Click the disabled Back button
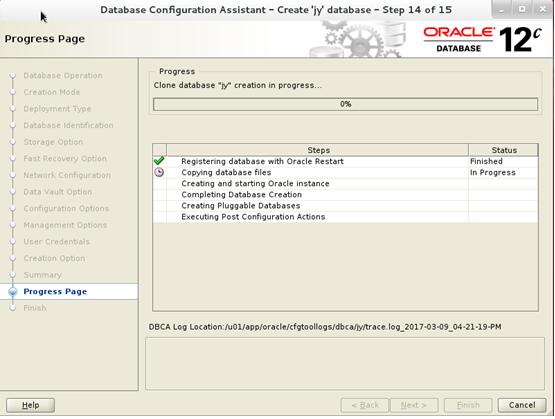 click(x=365, y=405)
